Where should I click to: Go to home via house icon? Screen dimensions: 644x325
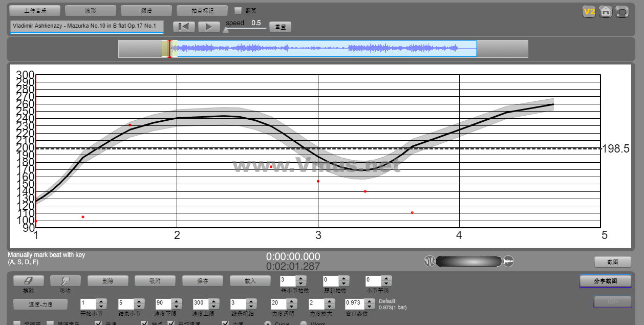[x=606, y=11]
